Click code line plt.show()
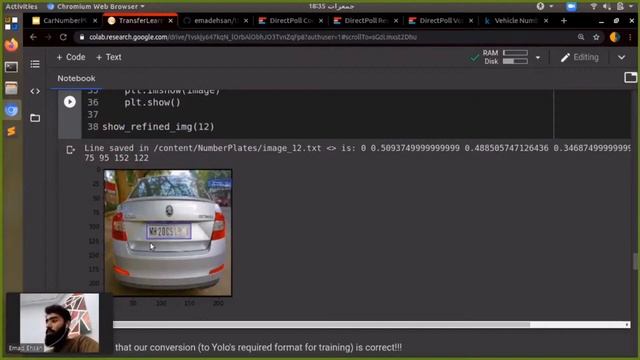 [152, 102]
